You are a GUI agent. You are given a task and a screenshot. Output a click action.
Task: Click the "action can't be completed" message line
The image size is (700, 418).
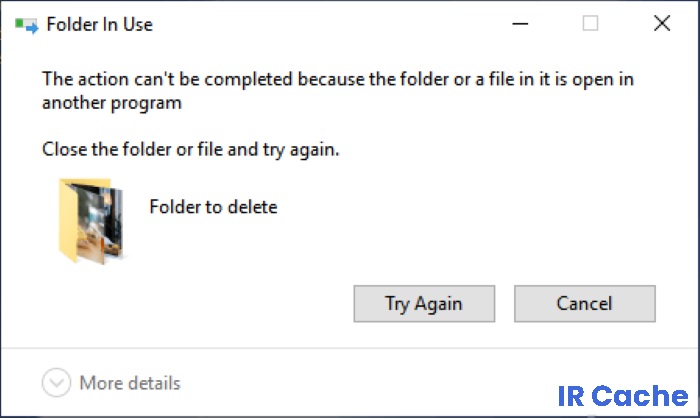pos(338,79)
